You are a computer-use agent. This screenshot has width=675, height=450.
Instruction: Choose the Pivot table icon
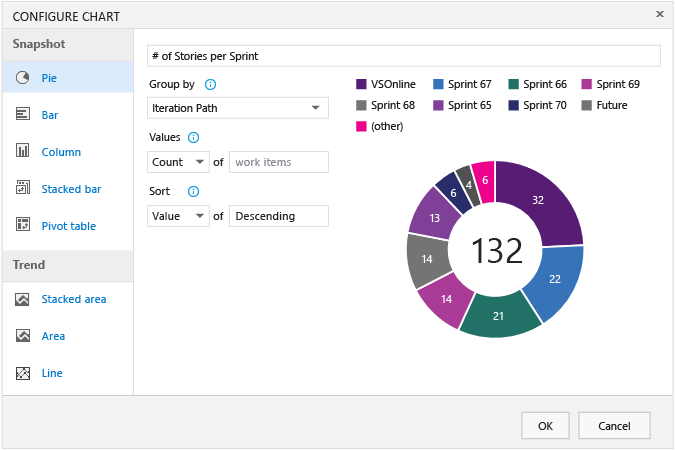[x=22, y=225]
